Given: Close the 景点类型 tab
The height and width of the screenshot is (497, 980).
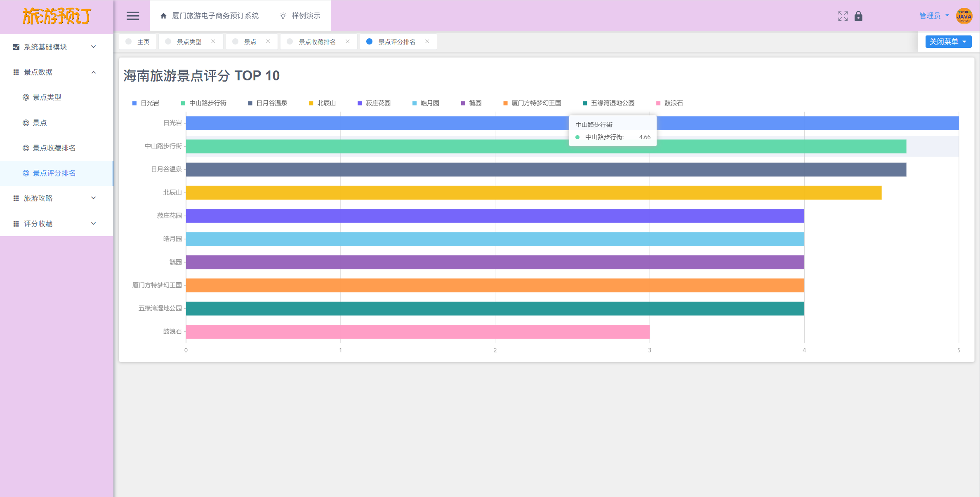Looking at the screenshot, I should tap(213, 41).
